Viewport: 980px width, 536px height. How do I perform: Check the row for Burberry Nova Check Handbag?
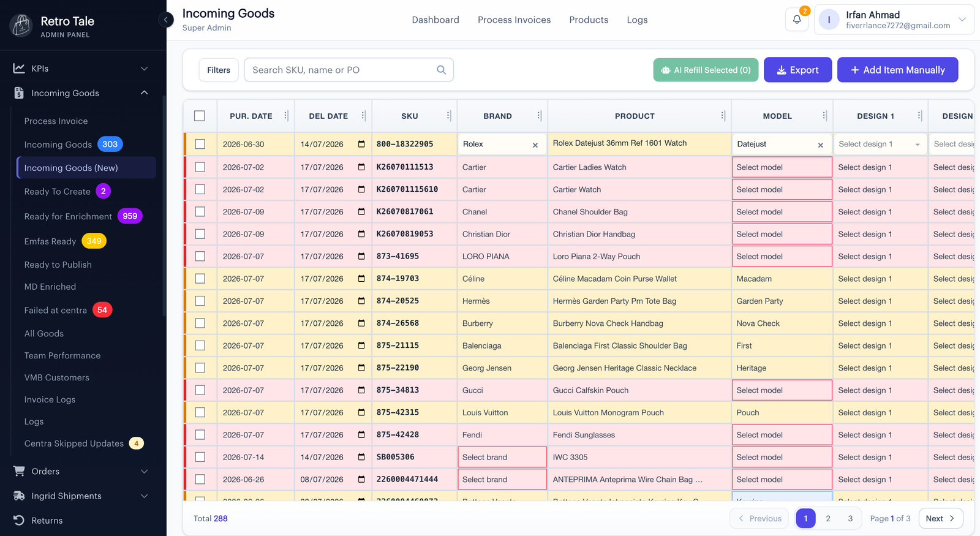tap(200, 323)
